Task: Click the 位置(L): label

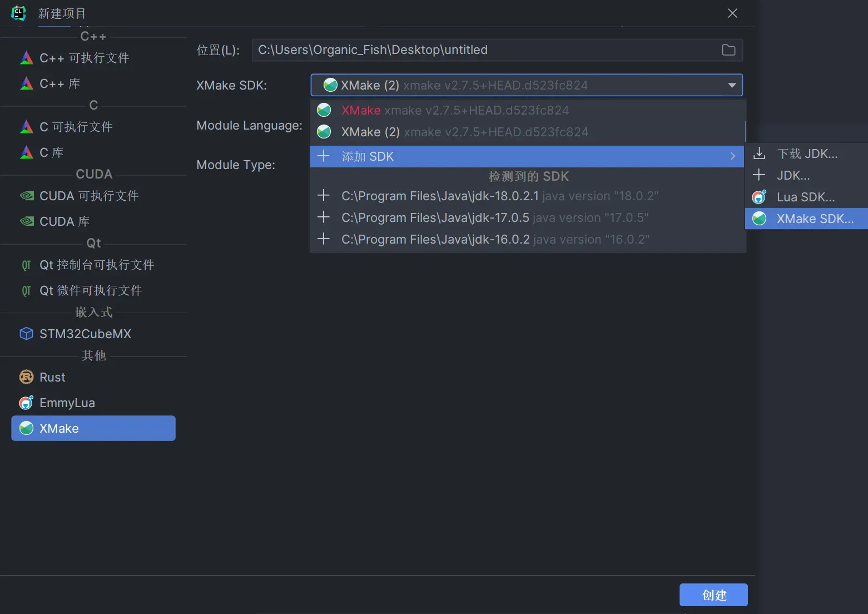Action: [x=218, y=50]
